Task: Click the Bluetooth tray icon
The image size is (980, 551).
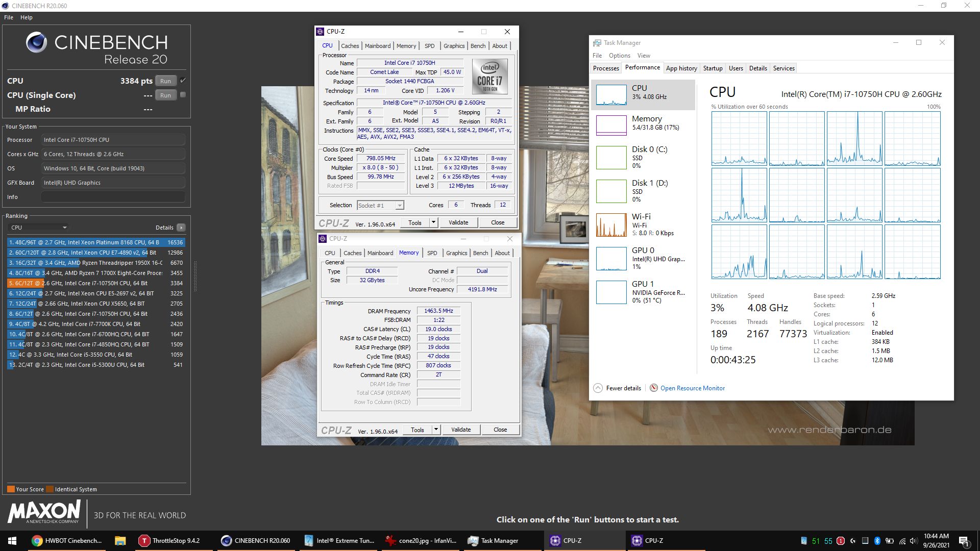Action: point(877,541)
